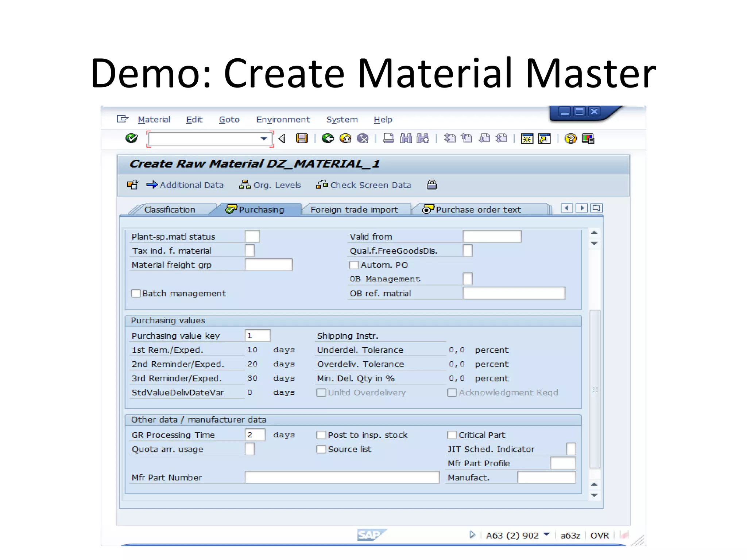Viewport: 747px width, 560px height.
Task: Open the Environment menu
Action: coord(283,120)
